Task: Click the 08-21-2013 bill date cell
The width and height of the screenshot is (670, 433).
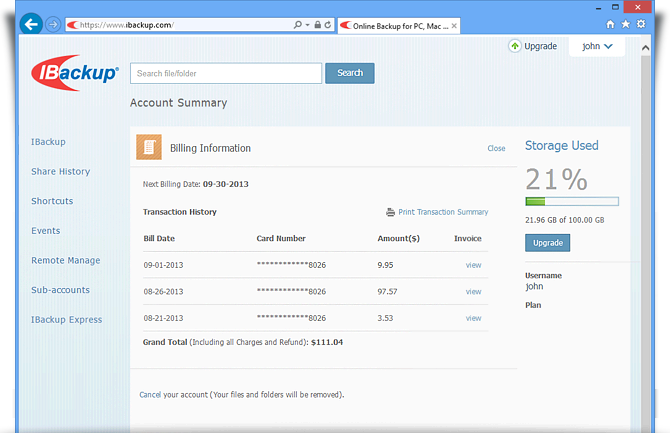Action: (163, 318)
